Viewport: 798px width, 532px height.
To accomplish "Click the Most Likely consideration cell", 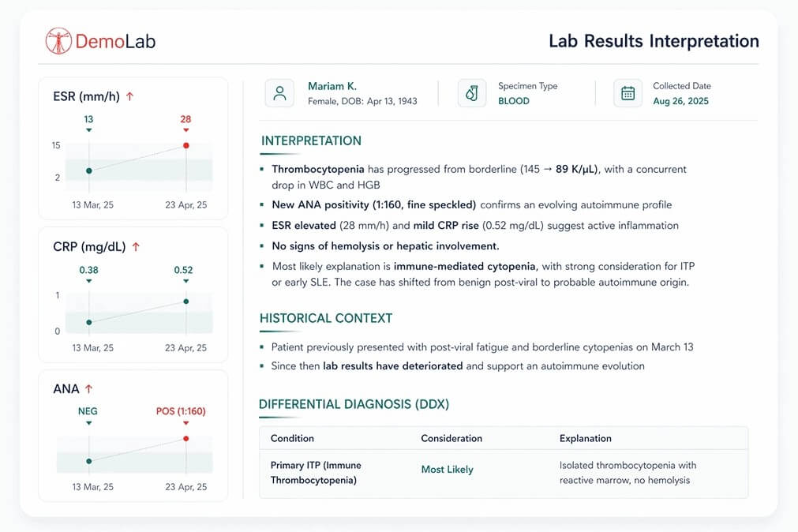I will [448, 470].
